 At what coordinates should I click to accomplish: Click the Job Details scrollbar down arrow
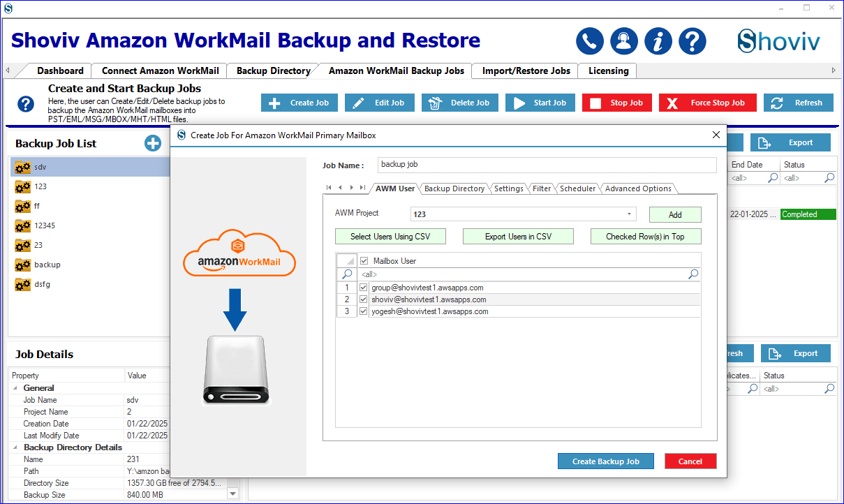(233, 494)
